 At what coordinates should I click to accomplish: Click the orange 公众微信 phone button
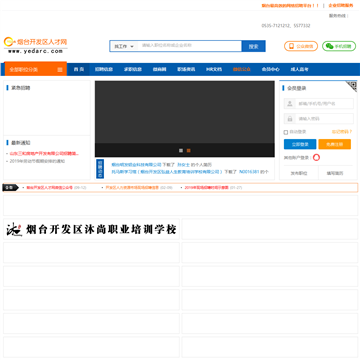pyautogui.click(x=301, y=46)
